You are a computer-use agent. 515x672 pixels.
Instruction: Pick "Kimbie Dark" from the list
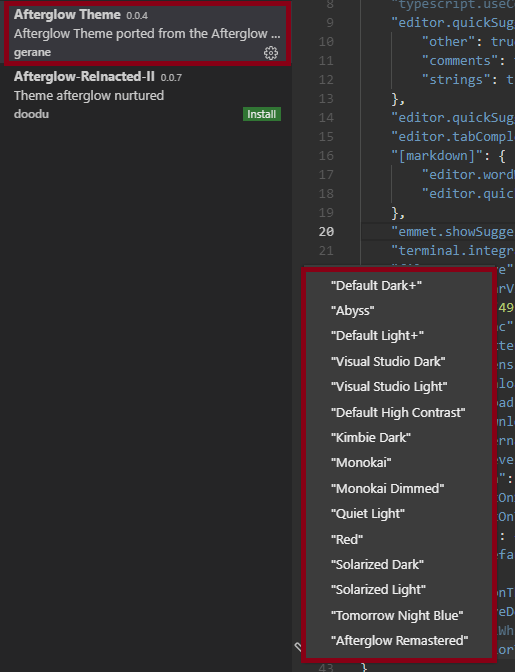point(371,438)
